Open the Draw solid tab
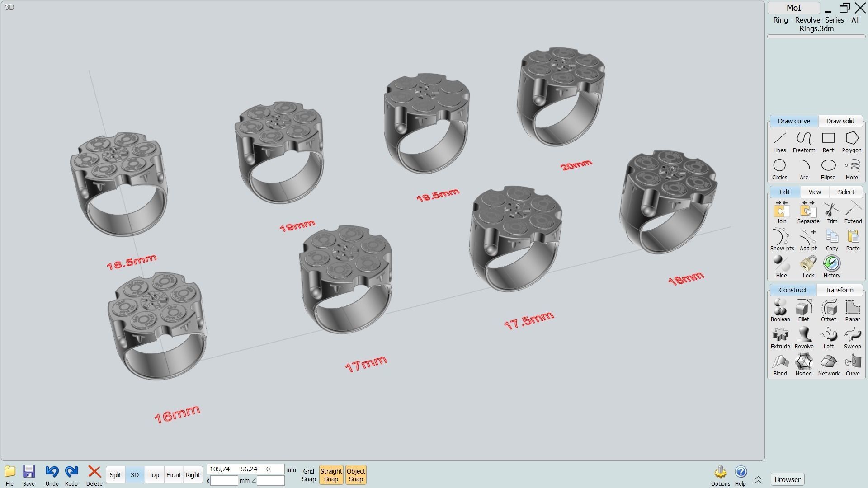Viewport: 868px width, 488px height. click(x=840, y=121)
